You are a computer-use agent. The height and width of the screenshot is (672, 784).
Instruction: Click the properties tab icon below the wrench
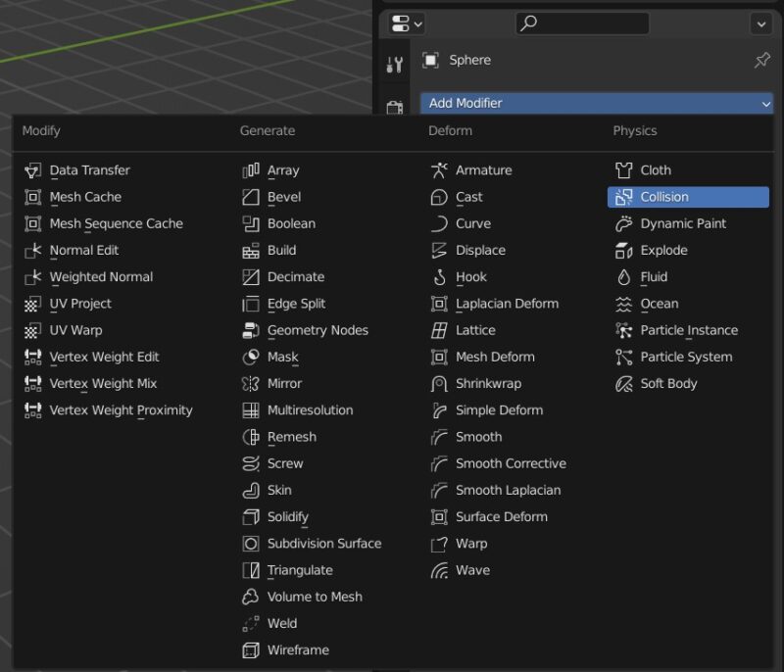coord(396,105)
